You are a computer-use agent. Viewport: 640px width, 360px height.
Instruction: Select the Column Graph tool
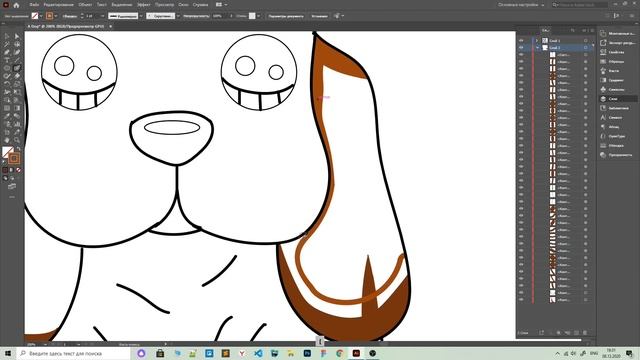(17, 124)
